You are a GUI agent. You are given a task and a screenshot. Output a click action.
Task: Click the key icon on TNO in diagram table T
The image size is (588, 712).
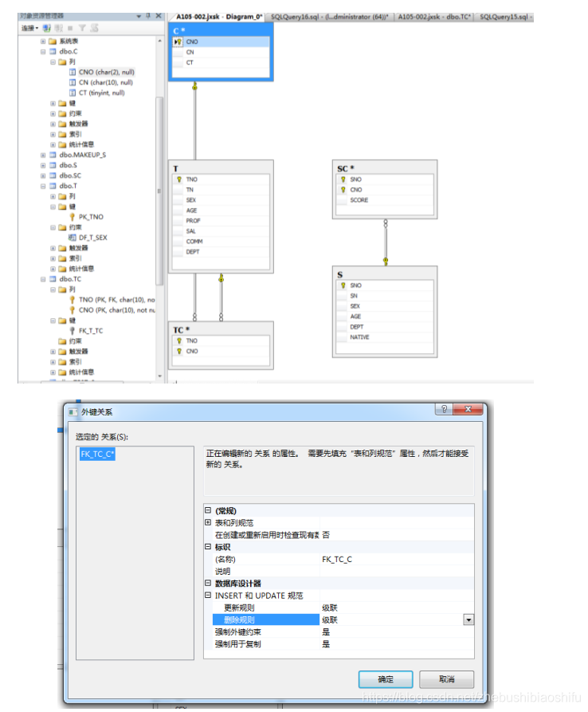pos(179,179)
